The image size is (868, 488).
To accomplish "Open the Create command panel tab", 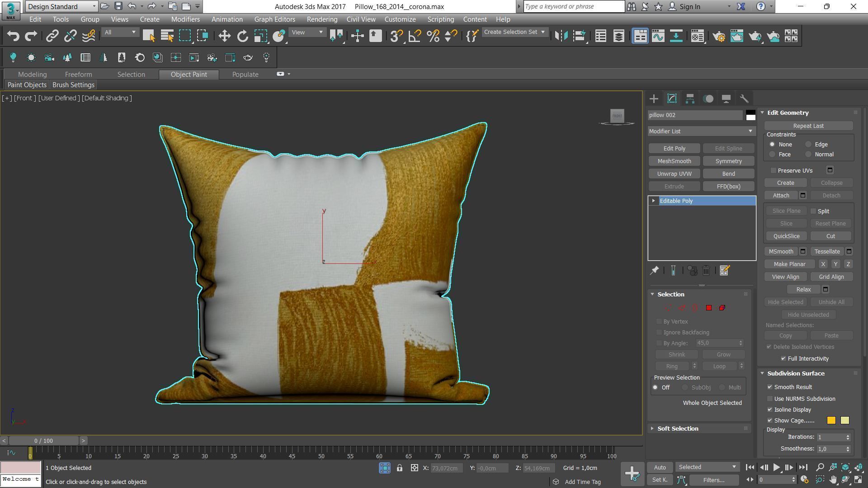I will (654, 99).
